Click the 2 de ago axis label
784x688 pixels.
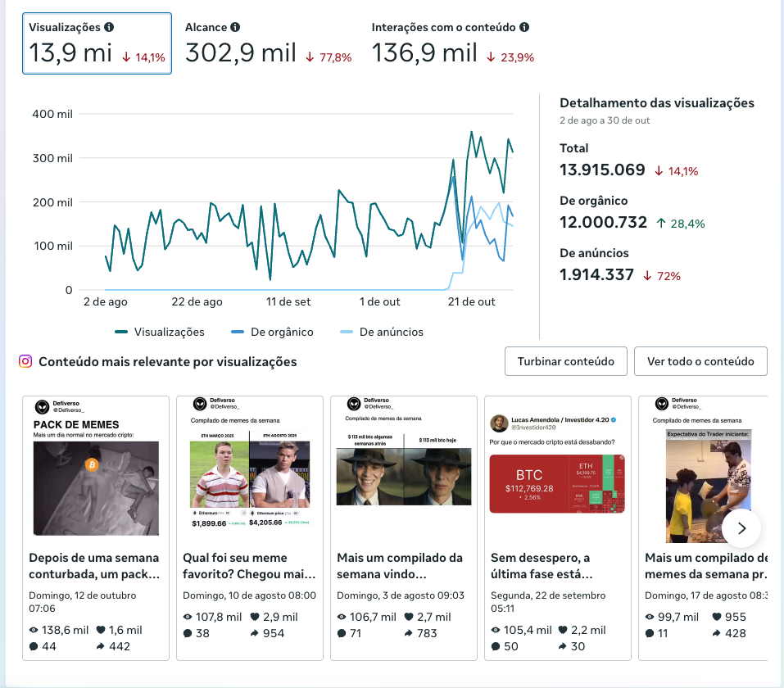[106, 302]
